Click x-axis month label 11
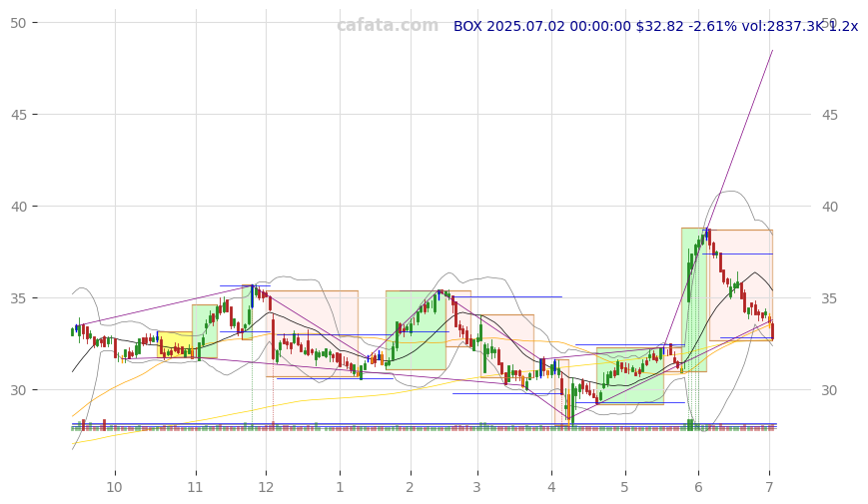Screen dimensions: 868x504 (195, 487)
